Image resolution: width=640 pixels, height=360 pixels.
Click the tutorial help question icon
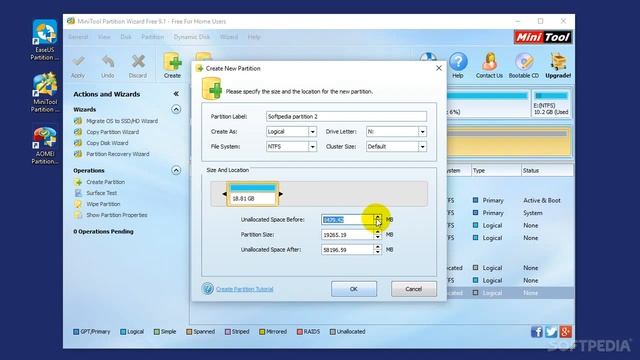click(207, 289)
